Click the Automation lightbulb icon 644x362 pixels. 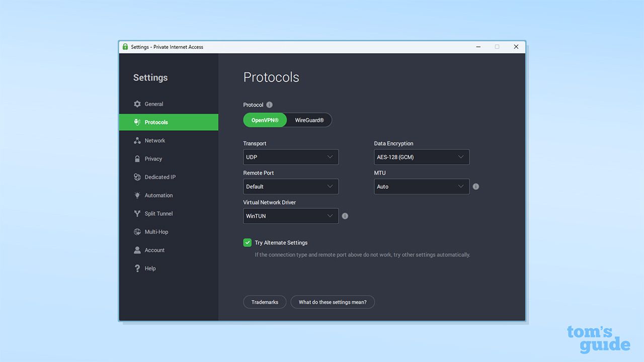coord(137,195)
